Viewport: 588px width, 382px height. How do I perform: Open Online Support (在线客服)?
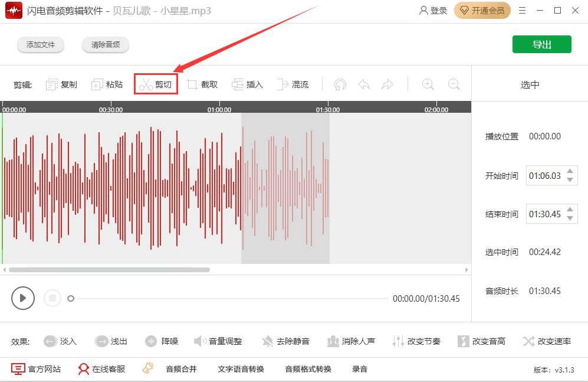pyautogui.click(x=101, y=369)
